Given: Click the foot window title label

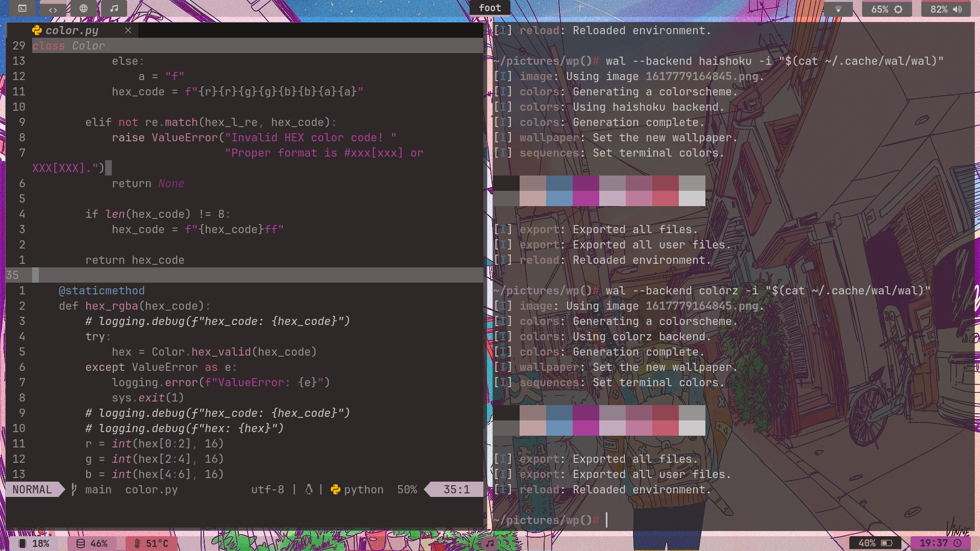Looking at the screenshot, I should [489, 8].
